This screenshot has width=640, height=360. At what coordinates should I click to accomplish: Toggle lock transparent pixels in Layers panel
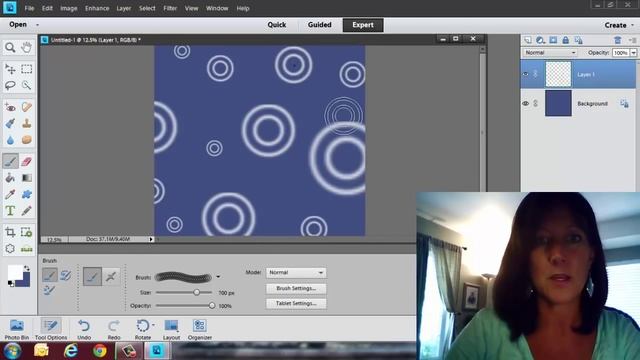click(x=578, y=40)
